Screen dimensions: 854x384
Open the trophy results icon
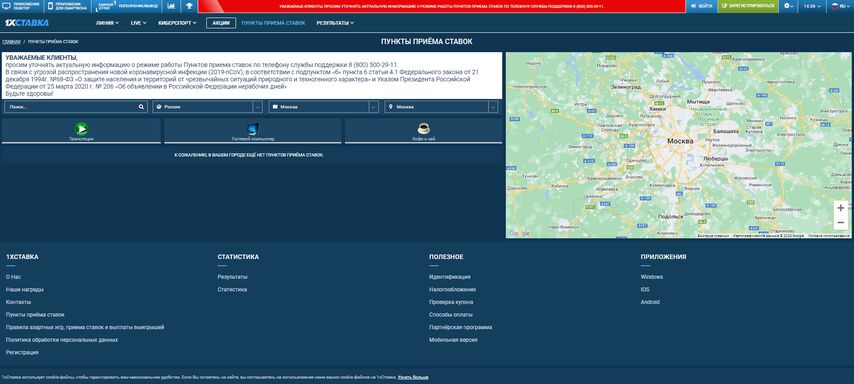click(189, 6)
